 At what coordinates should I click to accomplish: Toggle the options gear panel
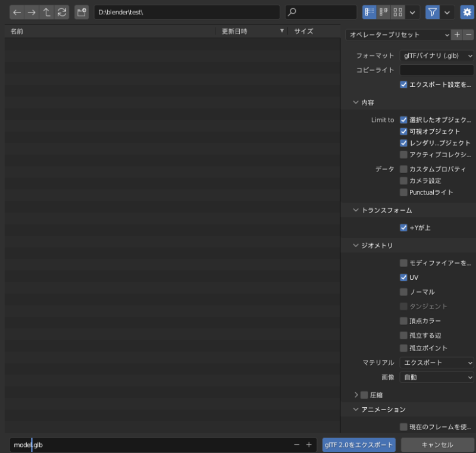[x=467, y=12]
